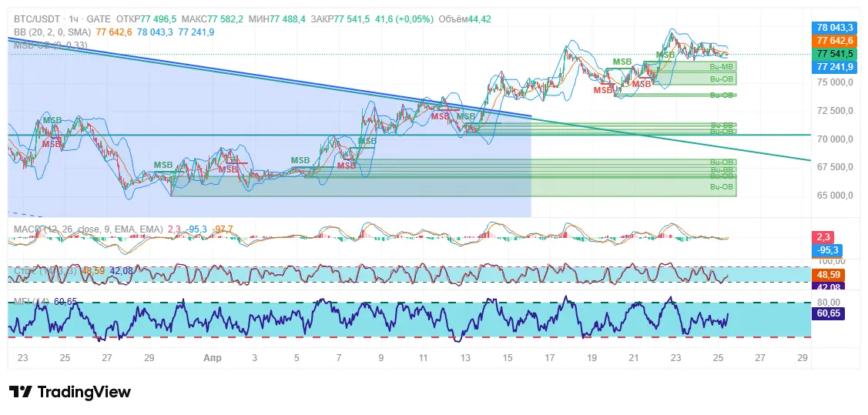This screenshot has height=415, width=868.
Task: Click the blue -95,3 MACD axis label
Action: coord(827,249)
